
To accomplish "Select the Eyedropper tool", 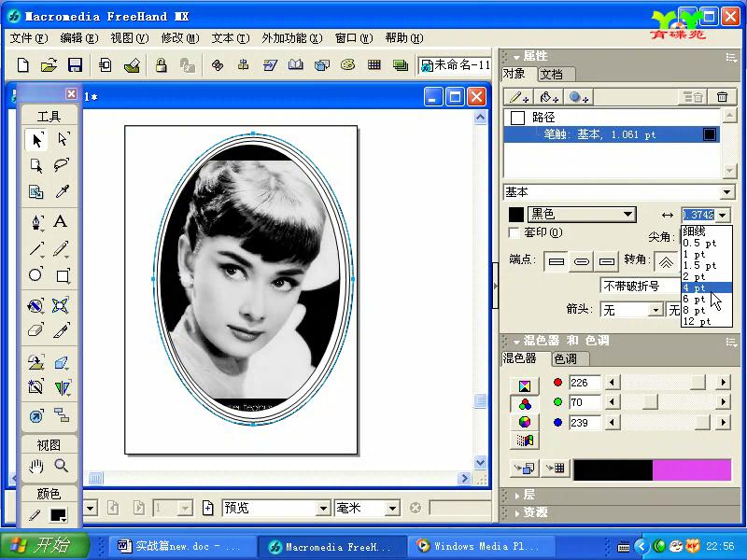I will coord(63,191).
